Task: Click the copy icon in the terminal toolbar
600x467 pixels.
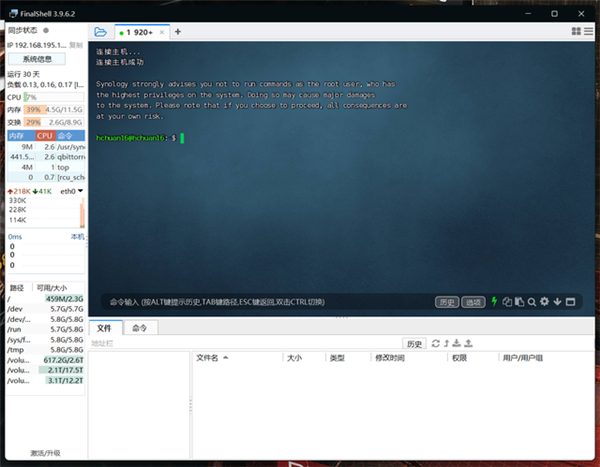Action: (507, 301)
